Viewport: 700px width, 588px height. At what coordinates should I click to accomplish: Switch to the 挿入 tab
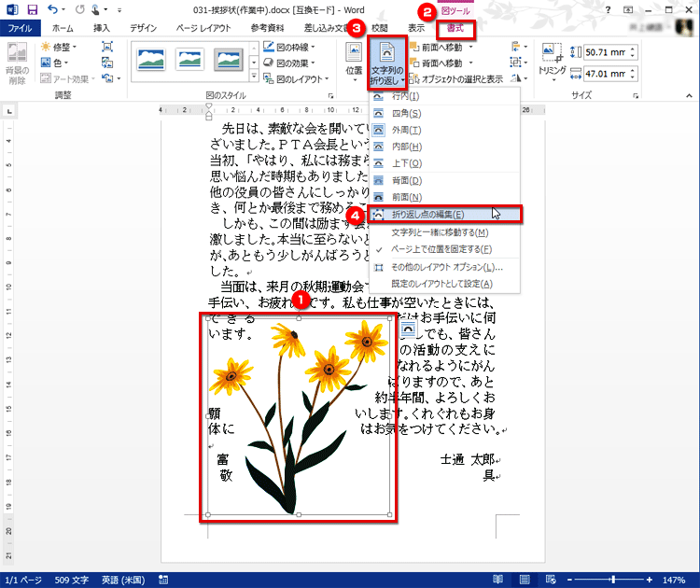click(x=102, y=28)
